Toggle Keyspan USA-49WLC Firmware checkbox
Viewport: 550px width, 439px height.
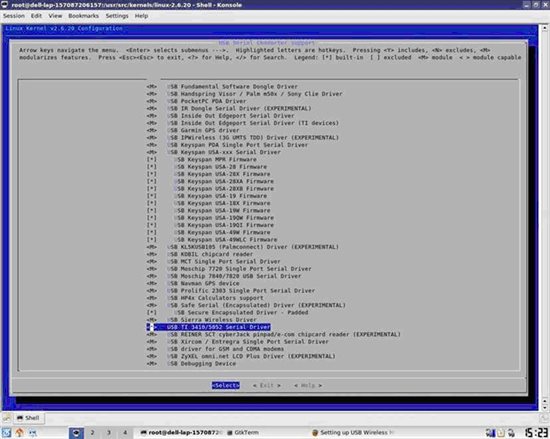(x=152, y=239)
